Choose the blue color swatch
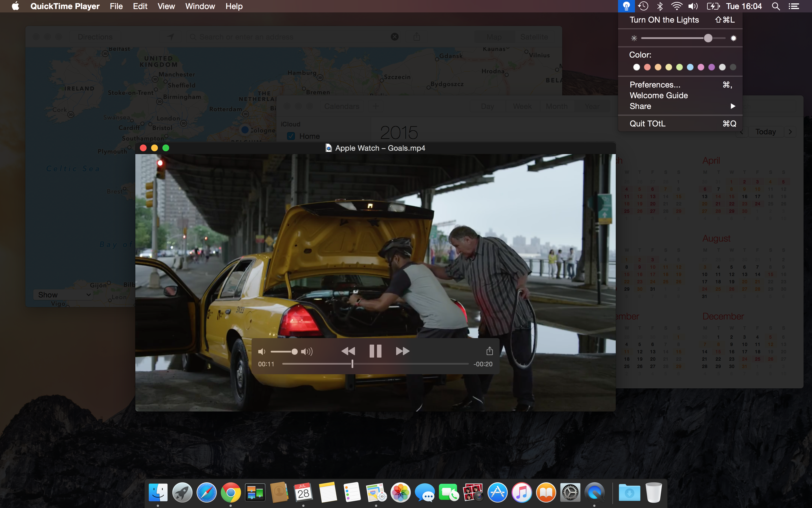 tap(690, 67)
